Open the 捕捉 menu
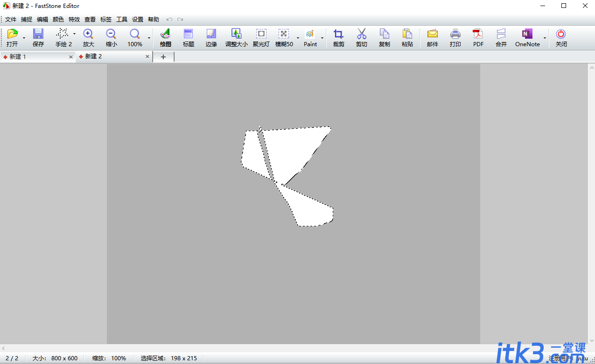This screenshot has width=595, height=364. click(x=27, y=20)
